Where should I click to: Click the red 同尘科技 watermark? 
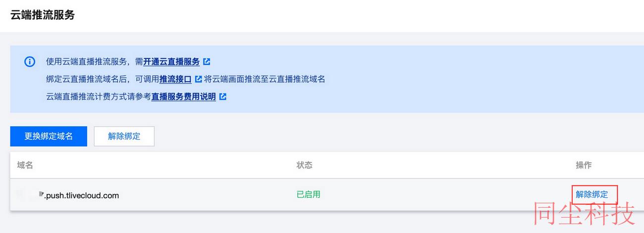tap(584, 214)
